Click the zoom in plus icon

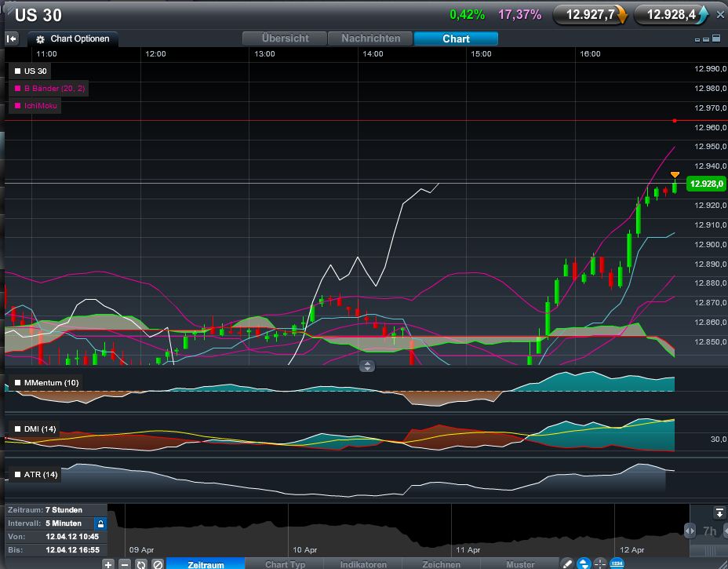coord(108,564)
